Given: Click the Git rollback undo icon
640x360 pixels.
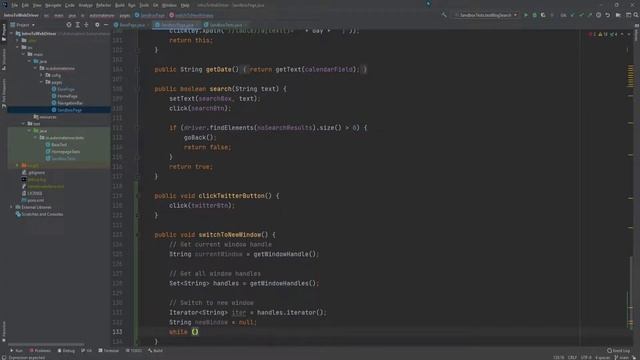Looking at the screenshot, I should click(x=607, y=15).
